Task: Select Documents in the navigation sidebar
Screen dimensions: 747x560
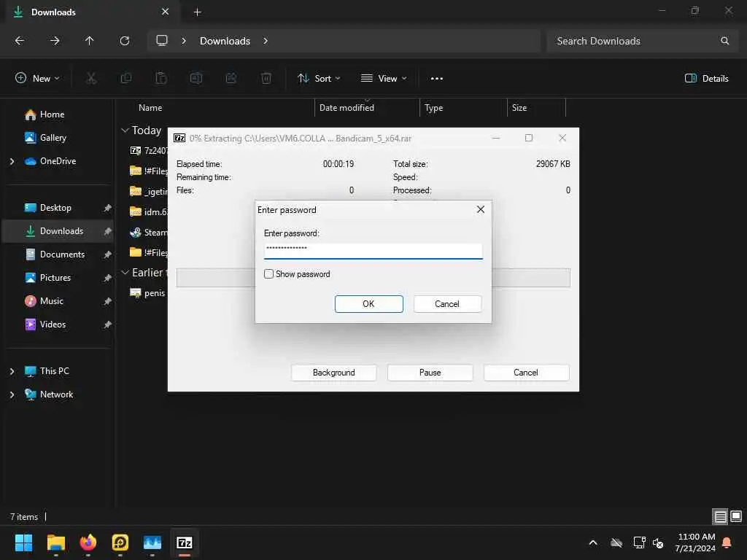Action: pyautogui.click(x=62, y=254)
